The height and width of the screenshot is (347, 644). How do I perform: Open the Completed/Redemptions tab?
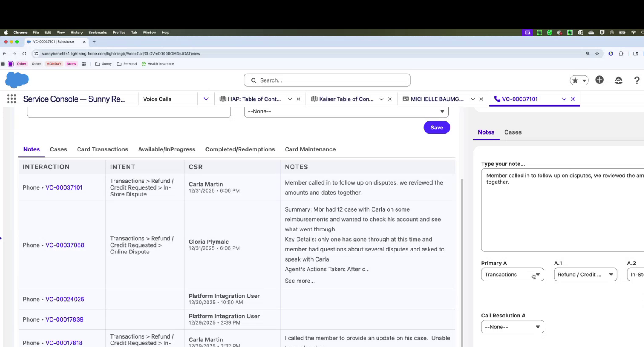(240, 149)
